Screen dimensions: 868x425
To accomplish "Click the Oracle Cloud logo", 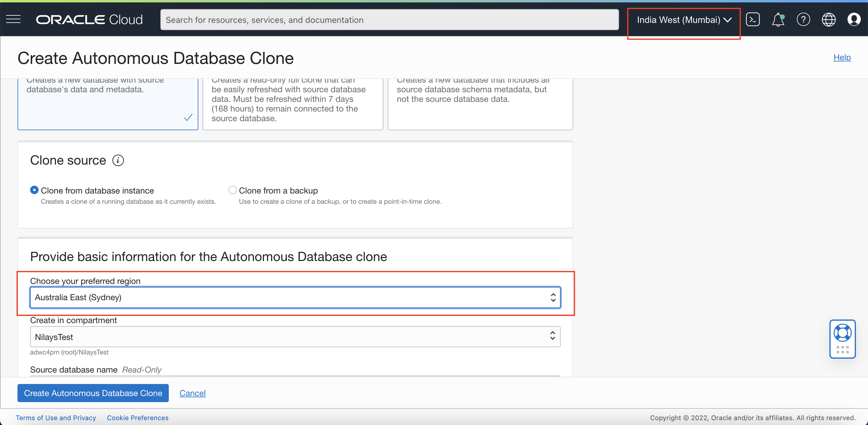I will point(89,20).
